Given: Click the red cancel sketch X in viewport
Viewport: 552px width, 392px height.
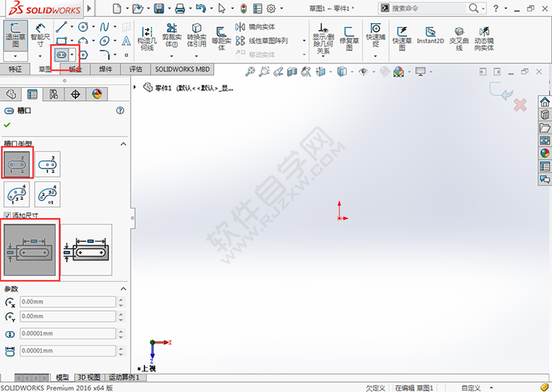Looking at the screenshot, I should 520,105.
